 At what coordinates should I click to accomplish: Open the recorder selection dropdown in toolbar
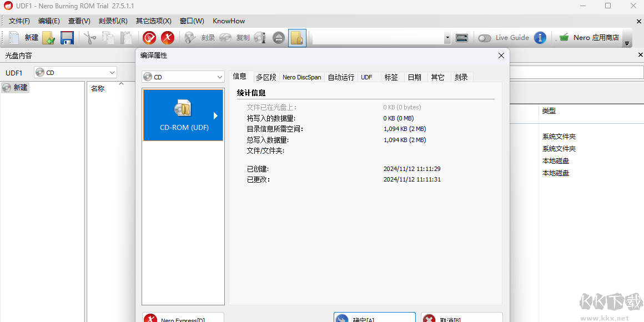click(x=447, y=38)
